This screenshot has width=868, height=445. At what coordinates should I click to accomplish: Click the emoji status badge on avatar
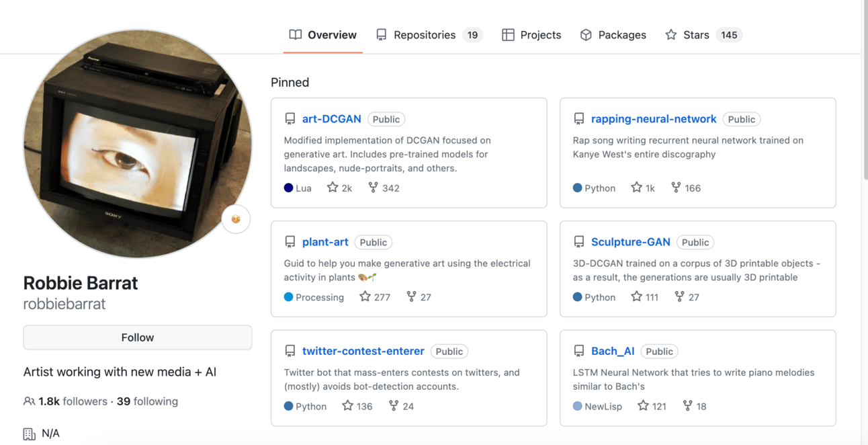pyautogui.click(x=236, y=219)
